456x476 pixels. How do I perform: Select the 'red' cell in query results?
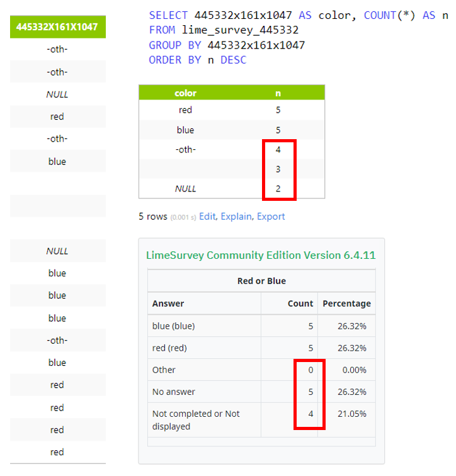185,110
